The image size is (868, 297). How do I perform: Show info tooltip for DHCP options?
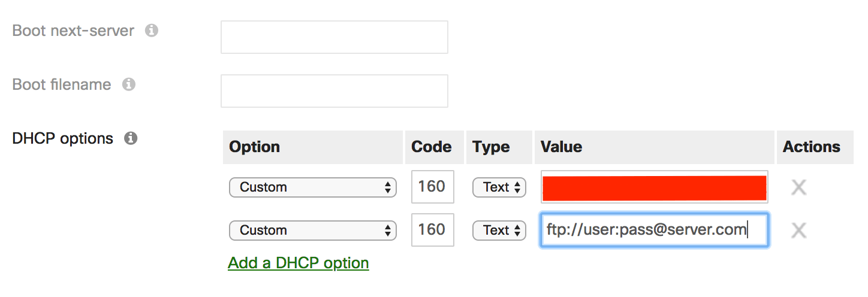(x=131, y=138)
